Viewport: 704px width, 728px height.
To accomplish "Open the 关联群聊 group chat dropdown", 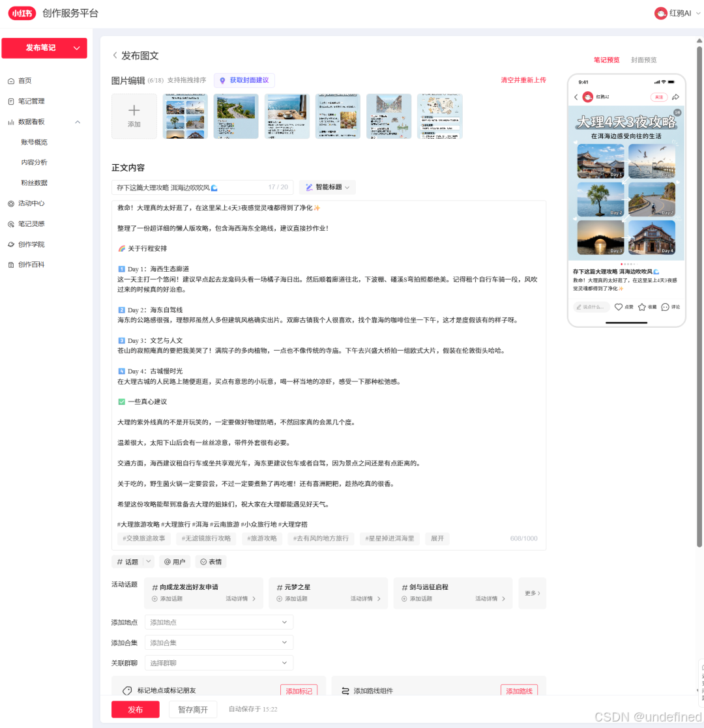I will coord(218,662).
